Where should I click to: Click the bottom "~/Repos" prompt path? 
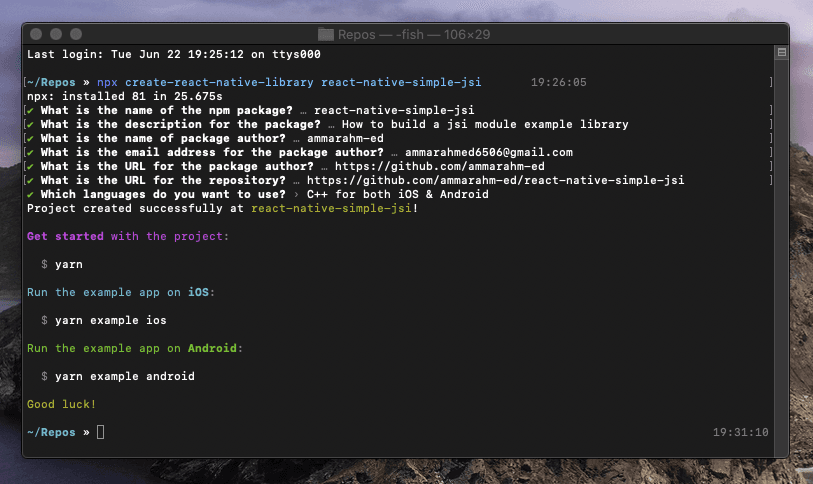click(x=51, y=433)
